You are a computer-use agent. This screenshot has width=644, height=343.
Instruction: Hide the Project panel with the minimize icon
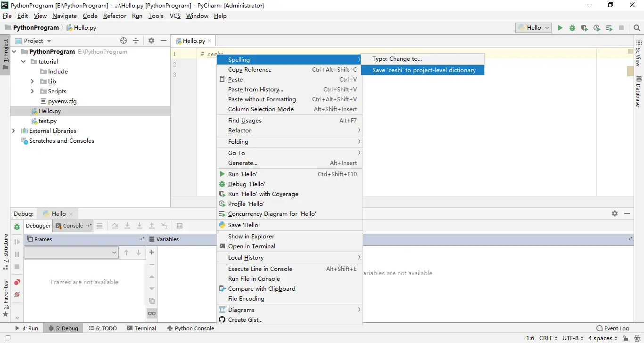164,41
